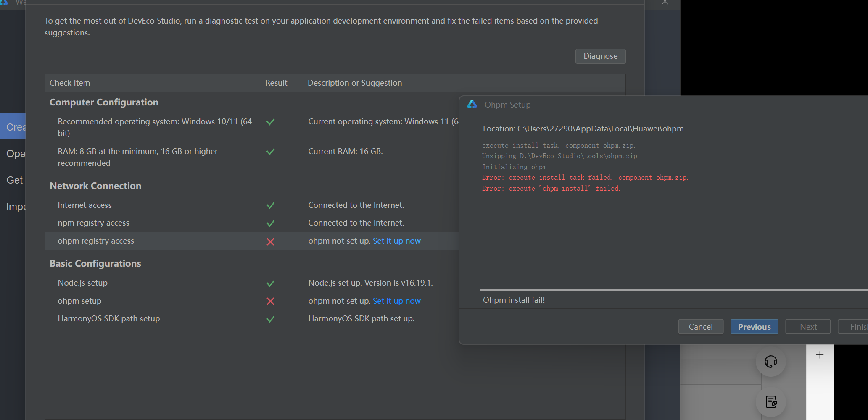Click the document edit icon in background window
The image size is (868, 420).
pyautogui.click(x=771, y=402)
